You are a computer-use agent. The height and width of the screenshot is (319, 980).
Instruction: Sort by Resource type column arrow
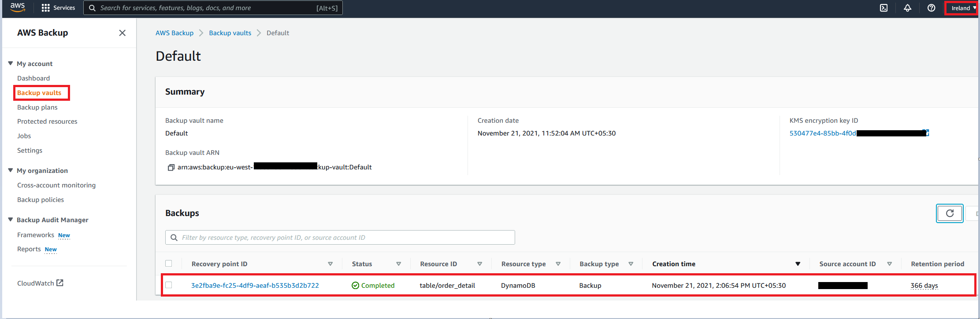click(x=558, y=264)
